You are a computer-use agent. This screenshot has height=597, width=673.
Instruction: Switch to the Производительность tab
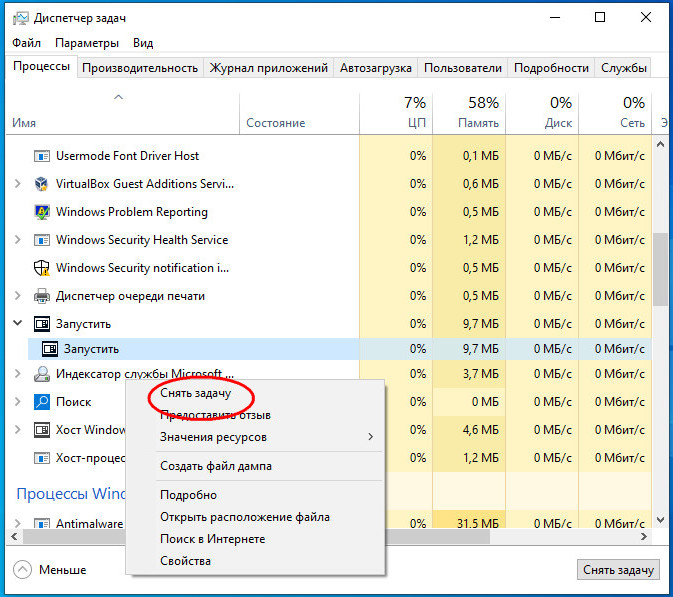pos(140,68)
